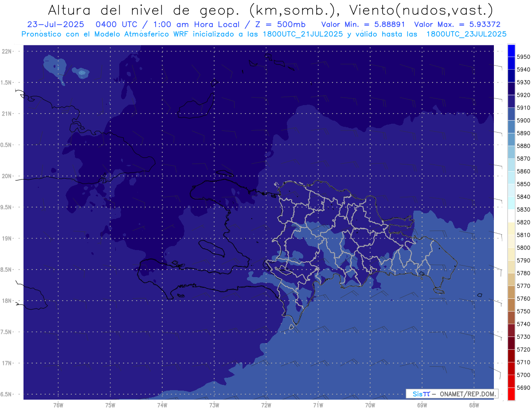Click longitude axis label '70W'
The image size is (532, 411).
(370, 405)
